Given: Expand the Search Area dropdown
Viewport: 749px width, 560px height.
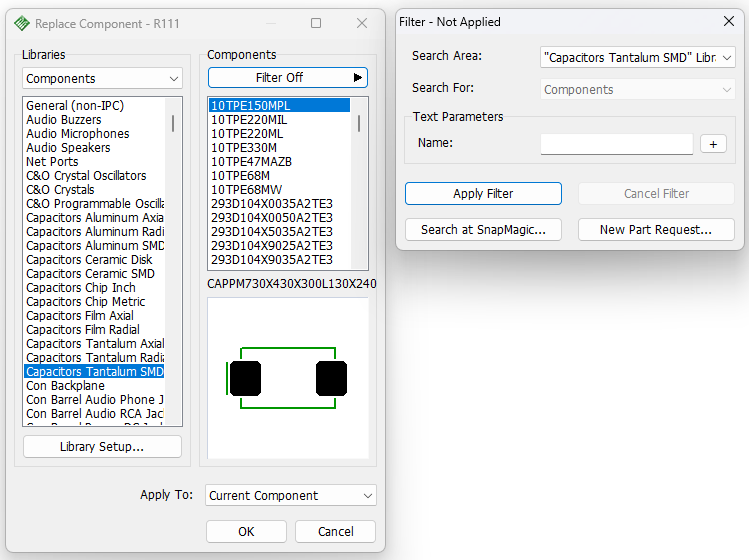Looking at the screenshot, I should 638,57.
